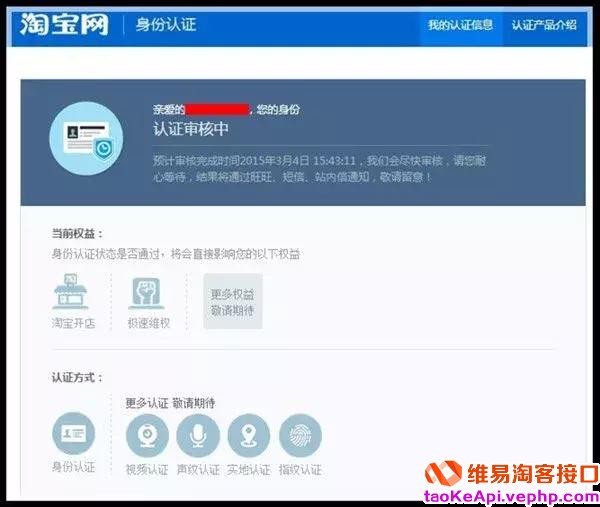Click the 指纹认证 label
This screenshot has height=507, width=600.
click(x=300, y=470)
